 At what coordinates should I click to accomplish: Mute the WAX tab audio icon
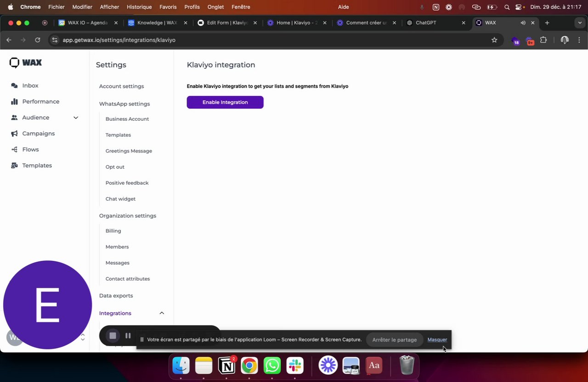pos(523,22)
